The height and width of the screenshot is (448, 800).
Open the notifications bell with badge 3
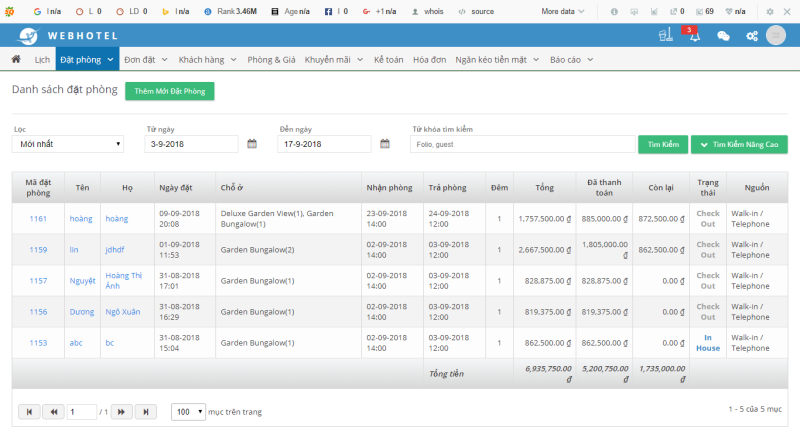694,35
